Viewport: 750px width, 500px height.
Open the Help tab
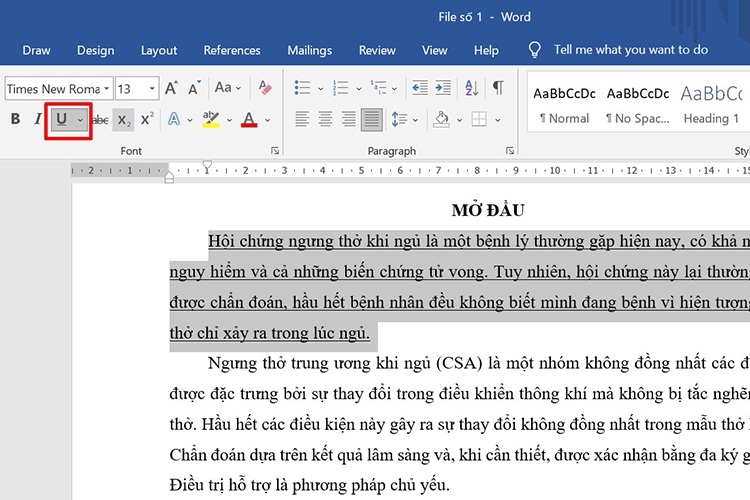tap(486, 50)
